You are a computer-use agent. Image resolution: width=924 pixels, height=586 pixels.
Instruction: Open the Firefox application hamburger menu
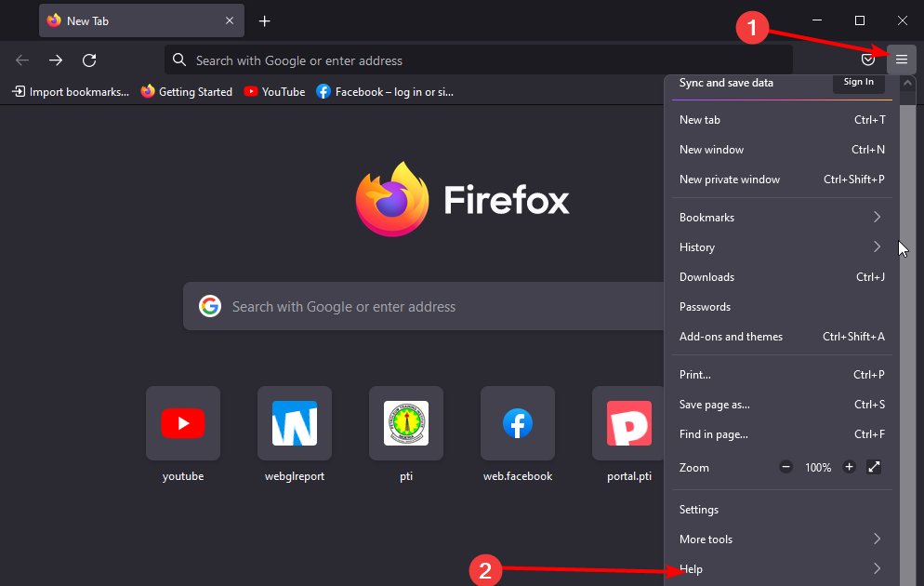pyautogui.click(x=901, y=59)
